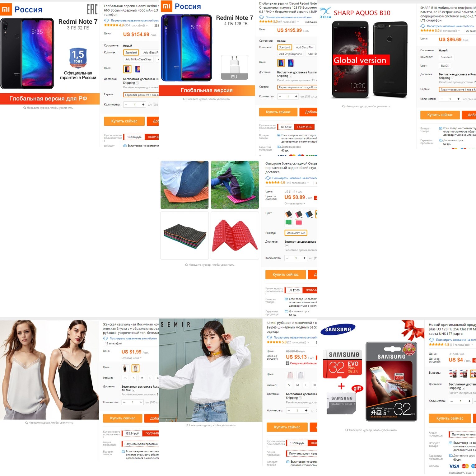Click Buy Now on the Samsung memory card listing

450,418
